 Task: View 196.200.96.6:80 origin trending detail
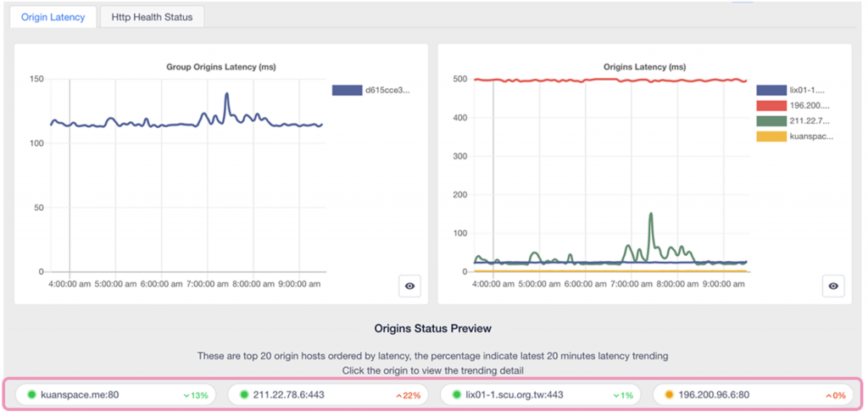point(712,394)
